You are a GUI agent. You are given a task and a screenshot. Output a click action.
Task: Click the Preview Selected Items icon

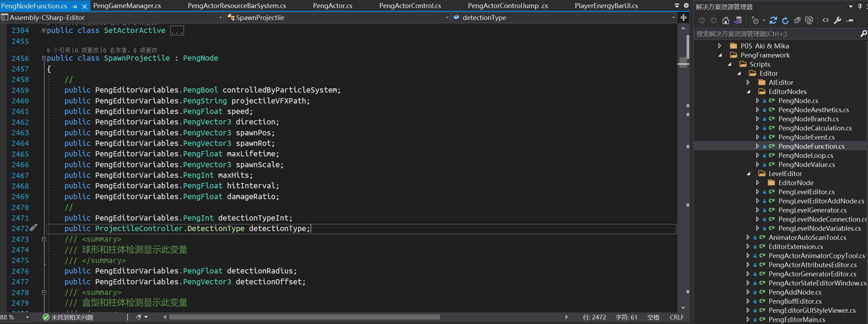(x=849, y=21)
